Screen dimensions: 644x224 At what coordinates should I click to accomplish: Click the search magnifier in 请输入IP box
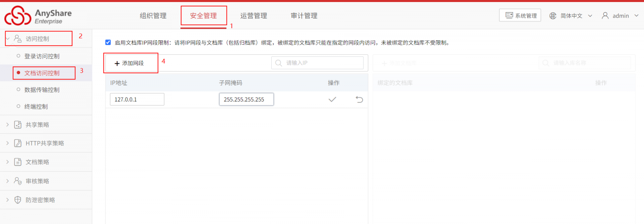(x=279, y=63)
